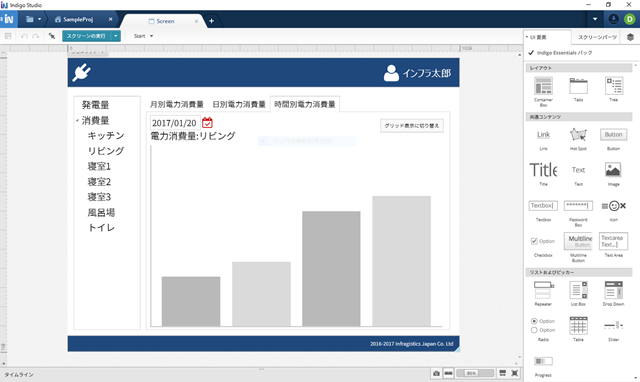Click the stacked layers toolbox icon
The height and width of the screenshot is (382, 640).
tap(630, 37)
